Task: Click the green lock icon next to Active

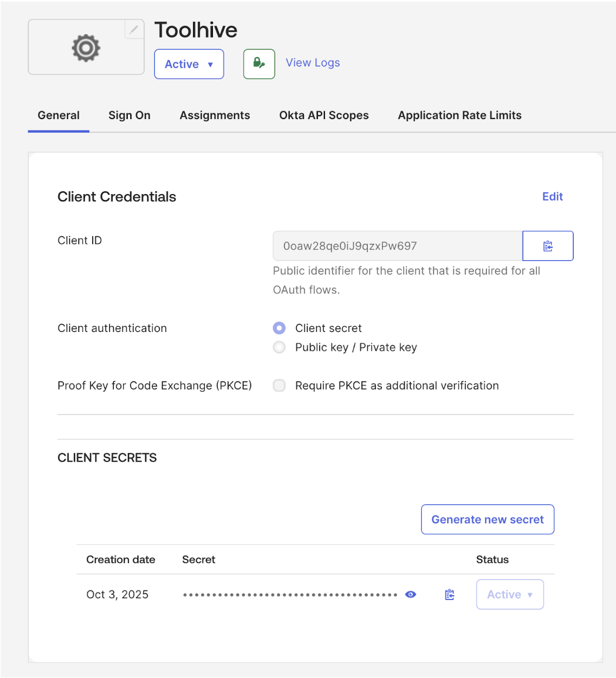Action: [x=259, y=64]
